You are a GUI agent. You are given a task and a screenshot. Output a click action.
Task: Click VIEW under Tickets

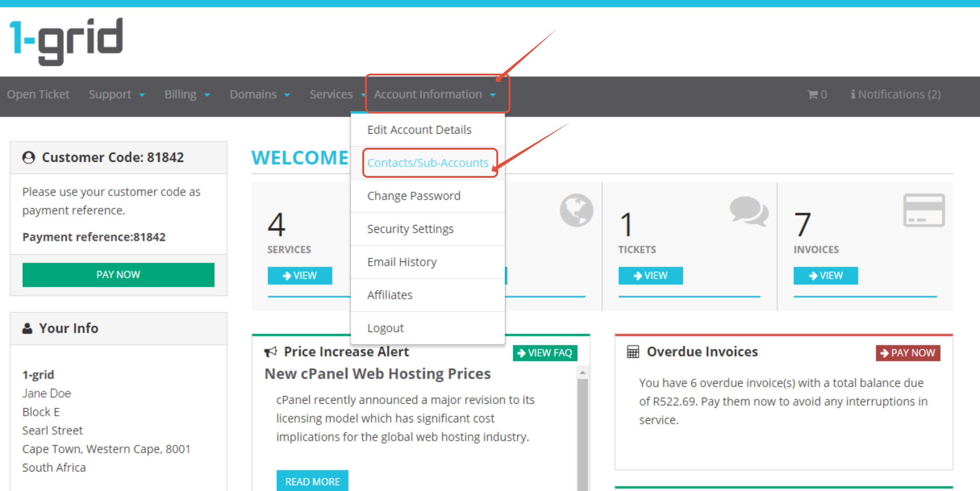[650, 276]
